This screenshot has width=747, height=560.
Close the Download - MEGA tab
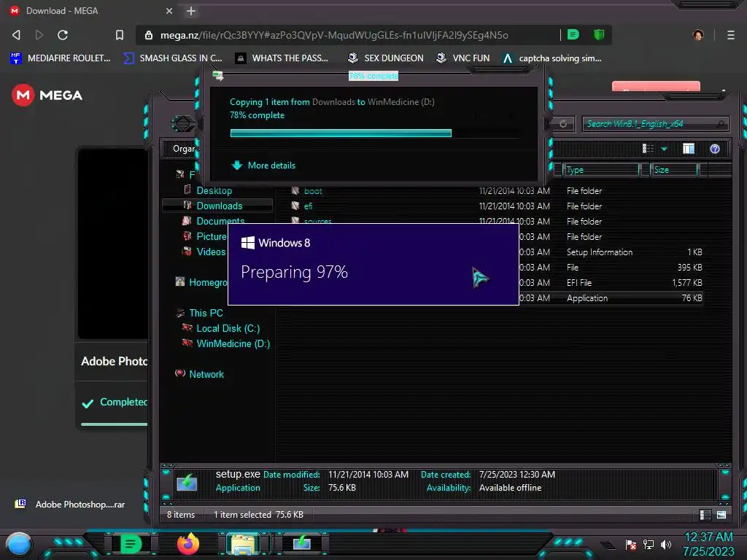coord(169,11)
